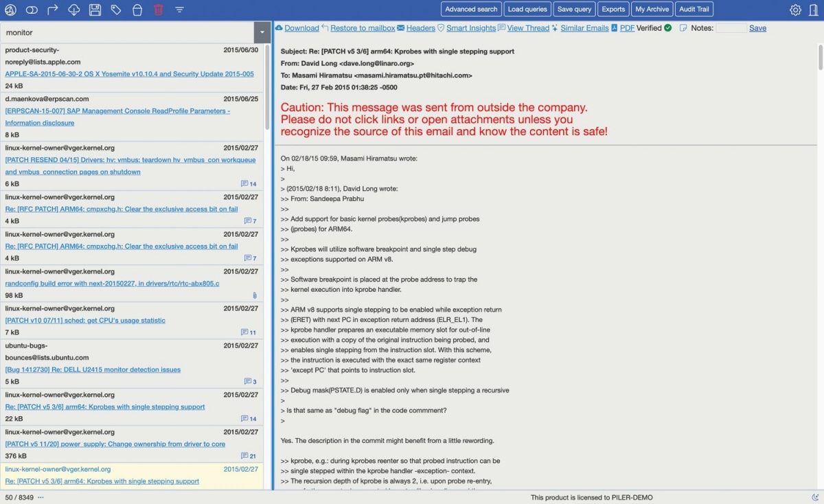Click the View Thread link
The height and width of the screenshot is (504, 824).
[x=528, y=28]
